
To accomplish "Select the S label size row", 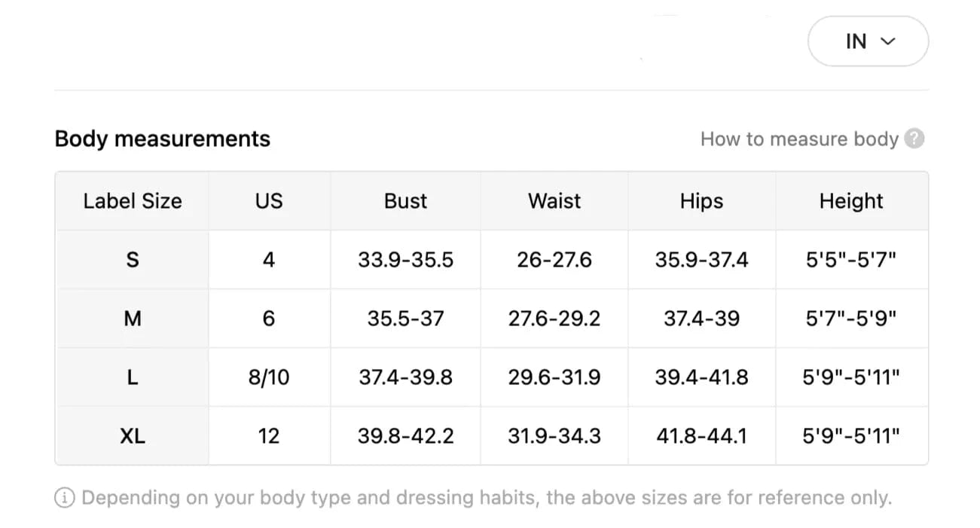I will point(133,260).
